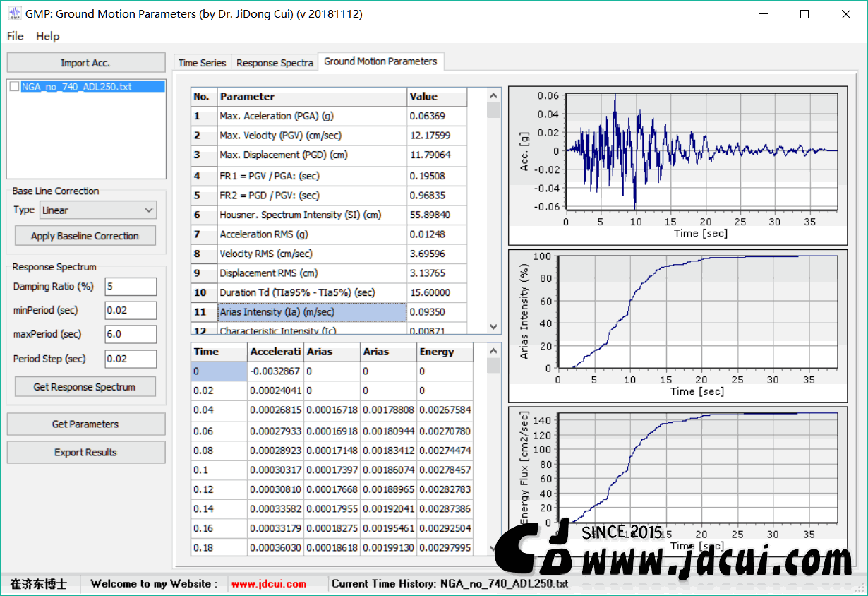Select the Displacement RMS (cm) cell
868x596 pixels.
click(x=312, y=273)
